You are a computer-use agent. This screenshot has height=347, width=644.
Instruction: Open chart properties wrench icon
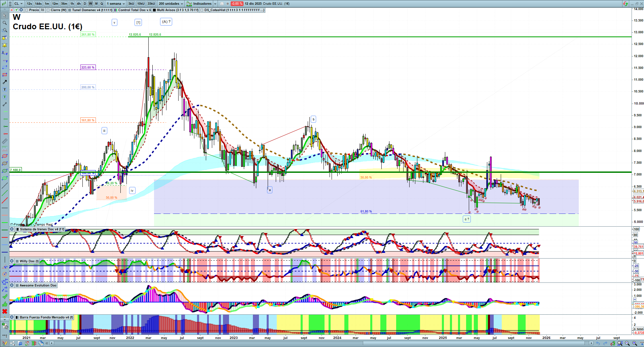tap(613, 343)
